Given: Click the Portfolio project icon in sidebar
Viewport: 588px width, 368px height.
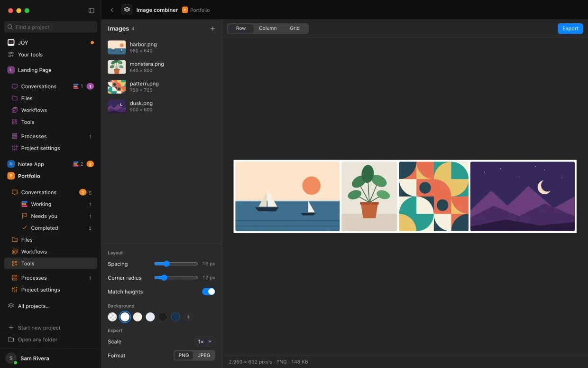Looking at the screenshot, I should (11, 176).
